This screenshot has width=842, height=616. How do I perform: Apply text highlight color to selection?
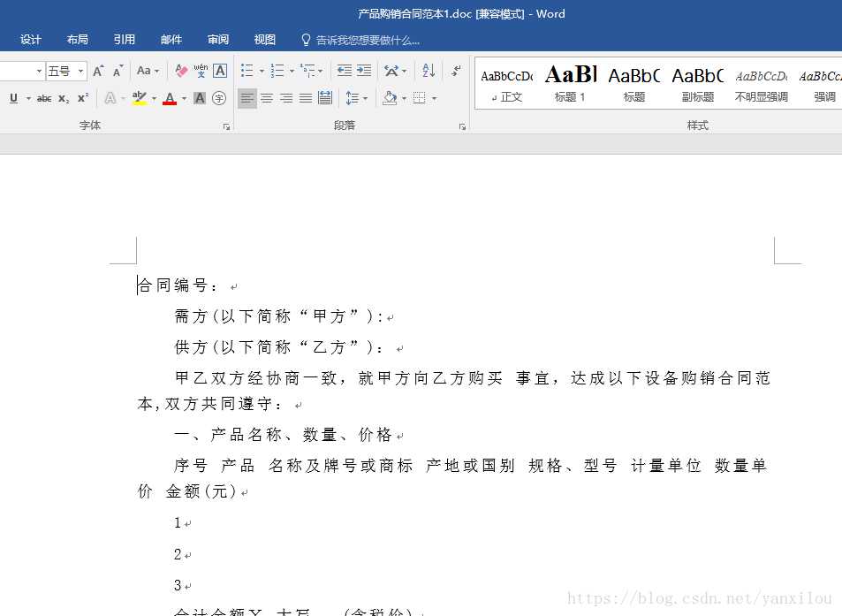[139, 97]
